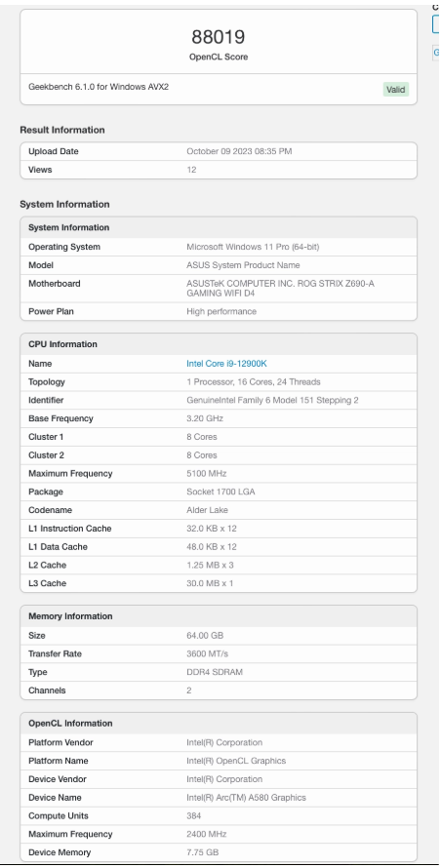The width and height of the screenshot is (441, 868).
Task: Click the Alder Lake codename value
Action: click(207, 510)
